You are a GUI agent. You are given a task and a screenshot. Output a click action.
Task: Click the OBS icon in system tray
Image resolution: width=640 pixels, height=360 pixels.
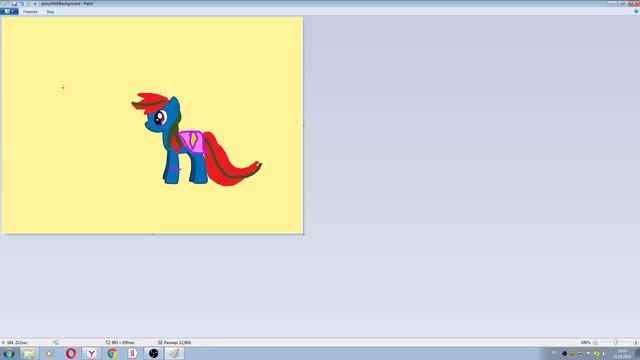click(564, 353)
